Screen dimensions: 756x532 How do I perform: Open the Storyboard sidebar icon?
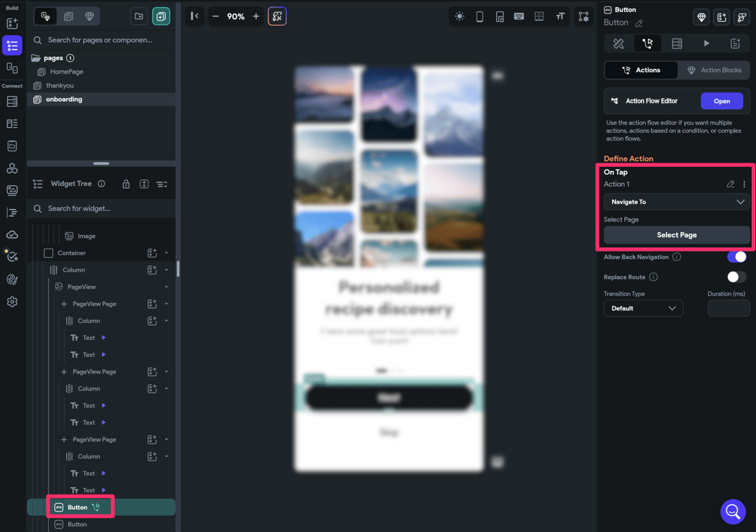(x=12, y=68)
